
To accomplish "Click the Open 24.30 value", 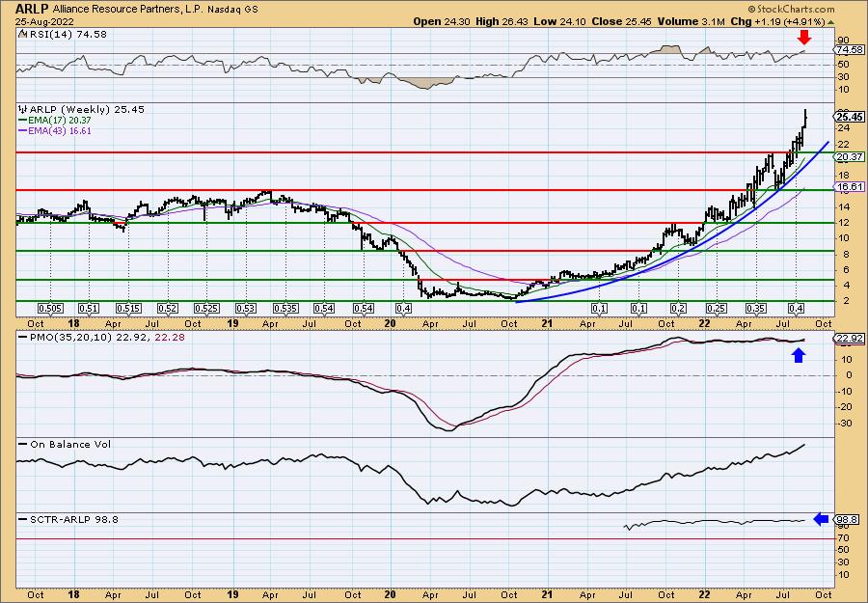I will click(x=441, y=21).
